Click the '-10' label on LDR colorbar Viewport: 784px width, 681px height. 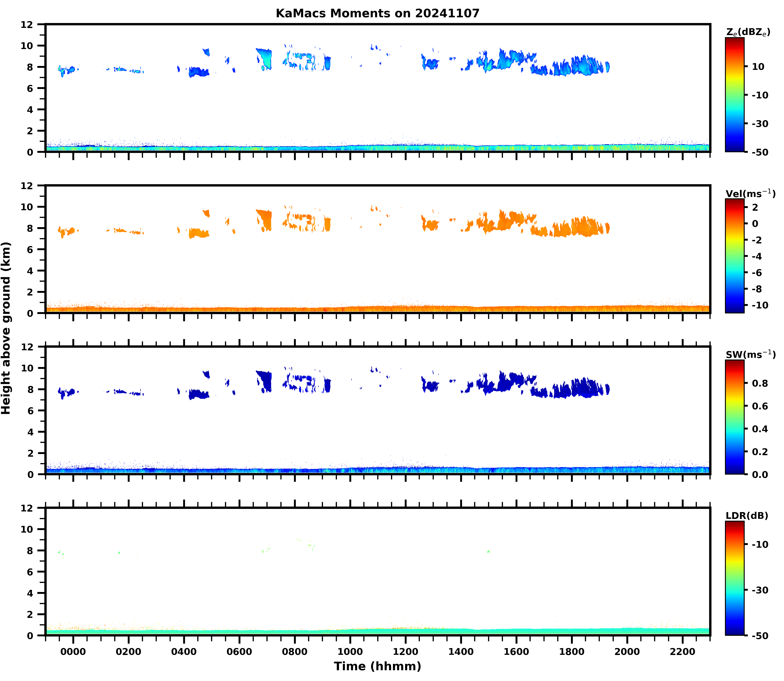click(760, 544)
